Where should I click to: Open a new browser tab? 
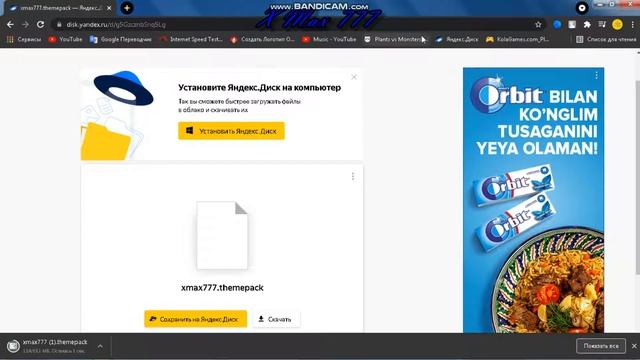pos(127,8)
